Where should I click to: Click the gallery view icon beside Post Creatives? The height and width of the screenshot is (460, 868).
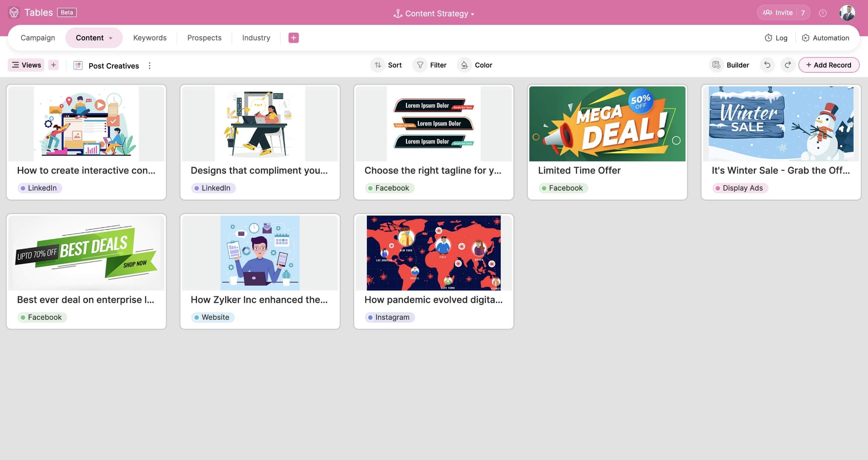pos(78,66)
